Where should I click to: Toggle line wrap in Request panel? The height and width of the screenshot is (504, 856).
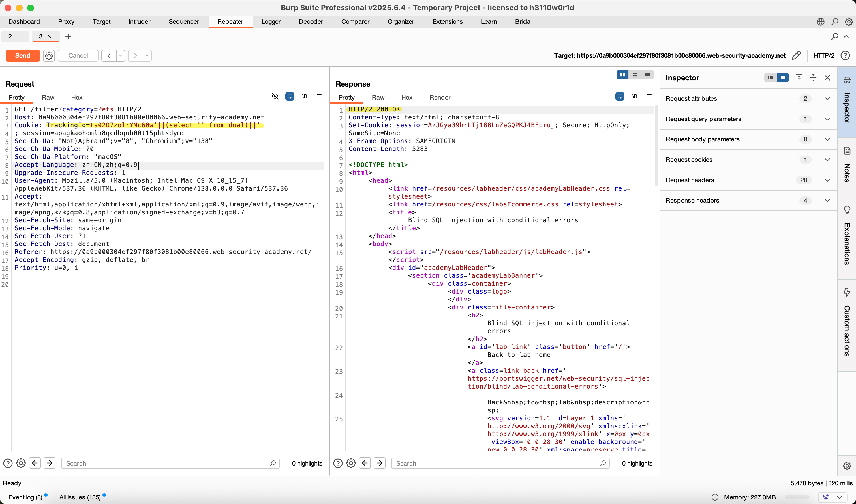pyautogui.click(x=290, y=96)
